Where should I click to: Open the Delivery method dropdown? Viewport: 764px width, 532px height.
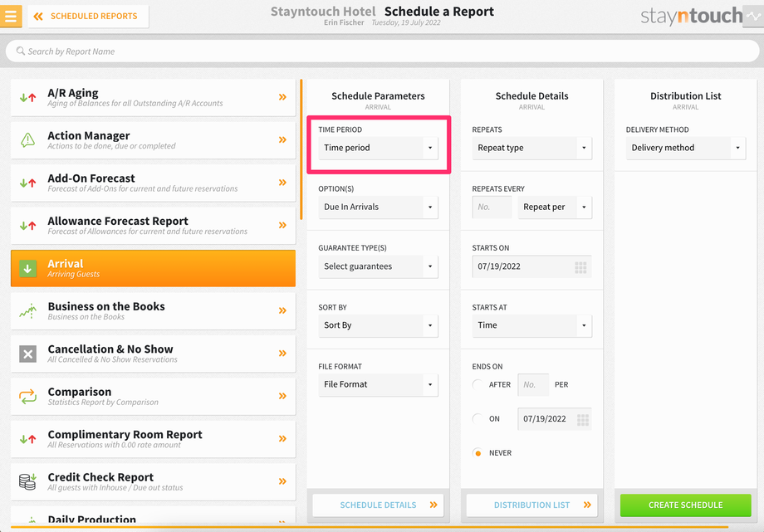coord(686,148)
